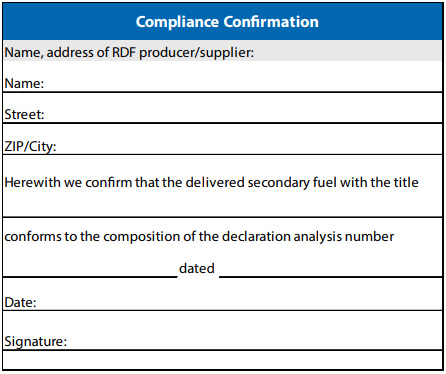Viewport: 446px width, 374px height.
Task: Select the Name input row
Action: coord(223,77)
